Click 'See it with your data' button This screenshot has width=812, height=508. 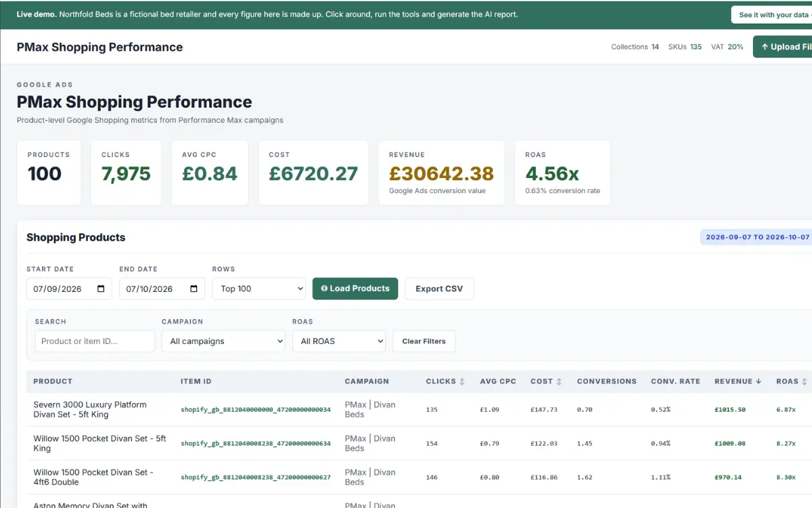[771, 15]
